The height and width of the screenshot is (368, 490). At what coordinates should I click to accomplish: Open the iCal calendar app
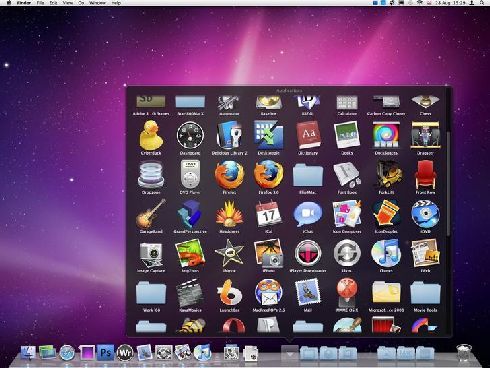(x=268, y=214)
